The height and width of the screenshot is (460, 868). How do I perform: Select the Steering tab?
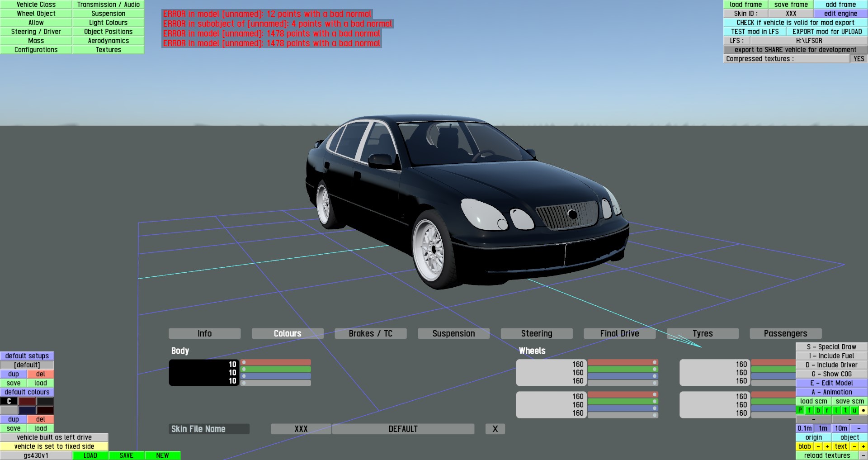(537, 333)
